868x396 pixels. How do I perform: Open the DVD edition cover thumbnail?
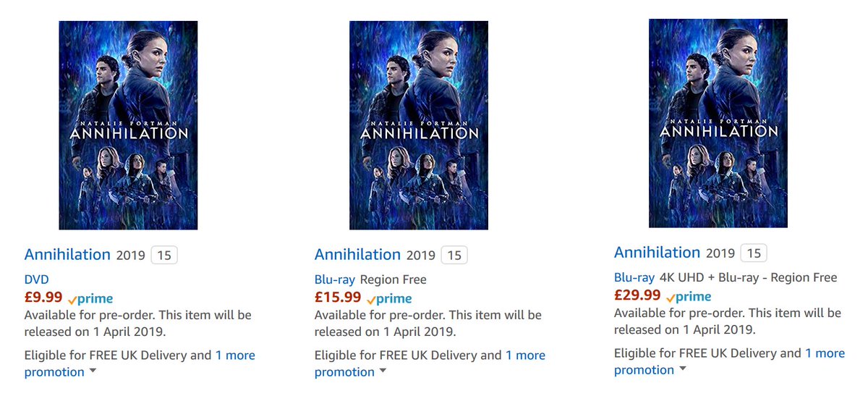[x=128, y=125]
